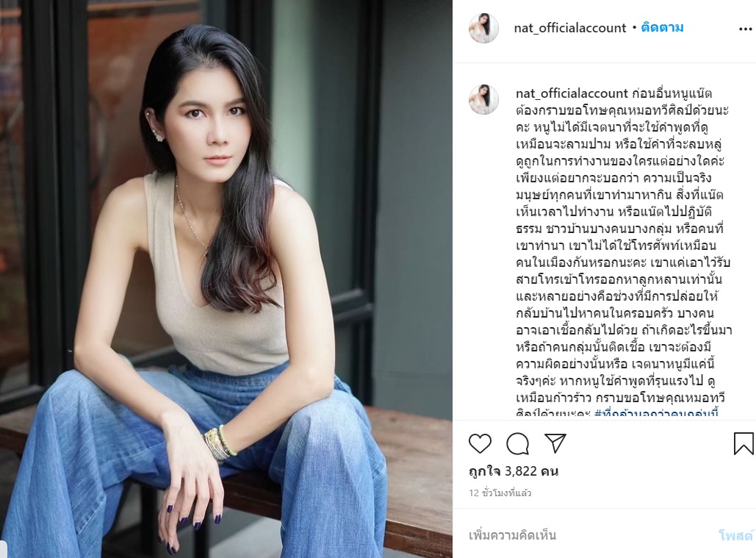Open the avatar beside the caption
The height and width of the screenshot is (558, 756).
(483, 99)
